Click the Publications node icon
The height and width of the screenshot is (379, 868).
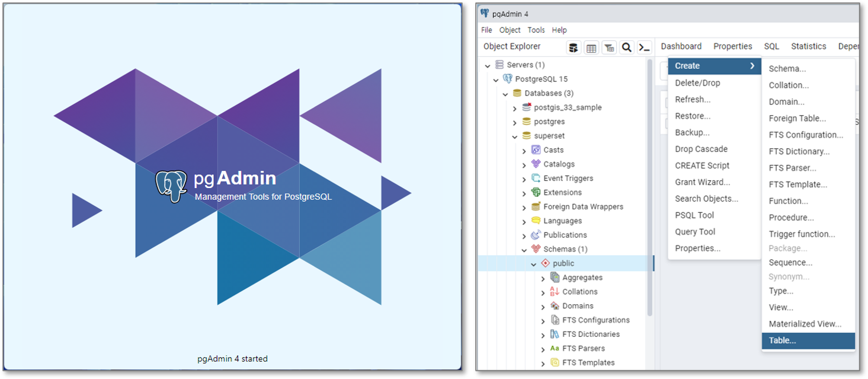click(x=536, y=235)
